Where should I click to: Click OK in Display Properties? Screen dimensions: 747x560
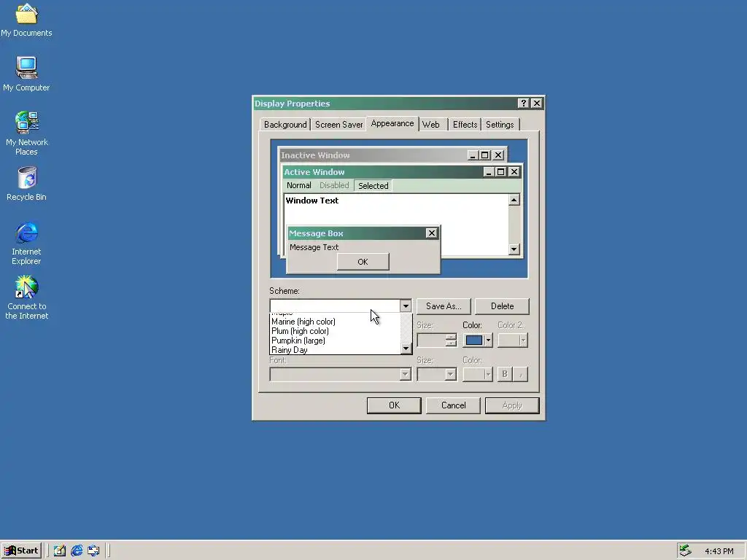click(394, 405)
